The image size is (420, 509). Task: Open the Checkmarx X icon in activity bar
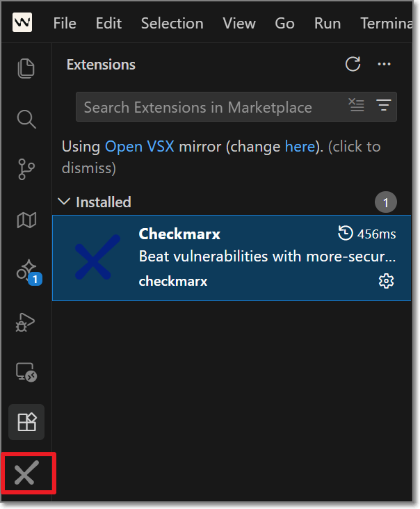[x=26, y=474]
